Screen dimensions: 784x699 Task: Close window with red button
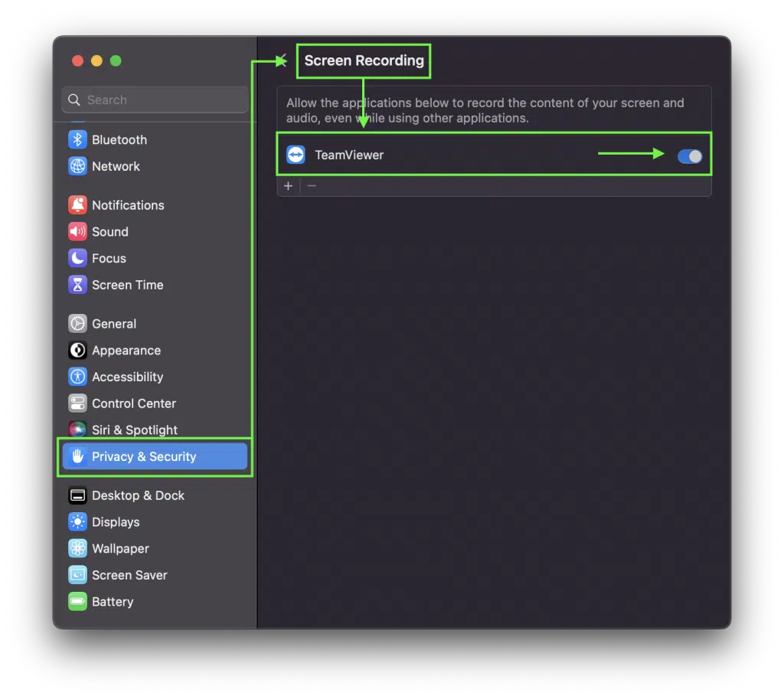coord(77,60)
